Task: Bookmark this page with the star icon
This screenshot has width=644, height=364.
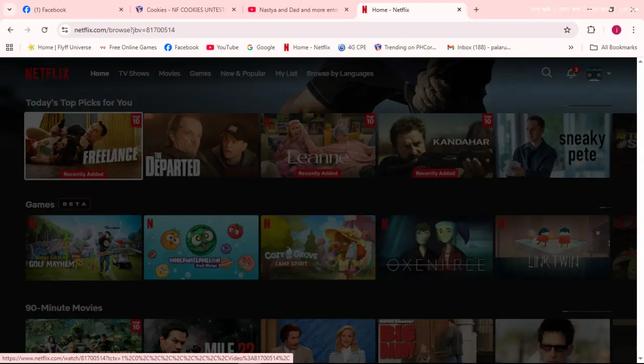Action: click(567, 30)
